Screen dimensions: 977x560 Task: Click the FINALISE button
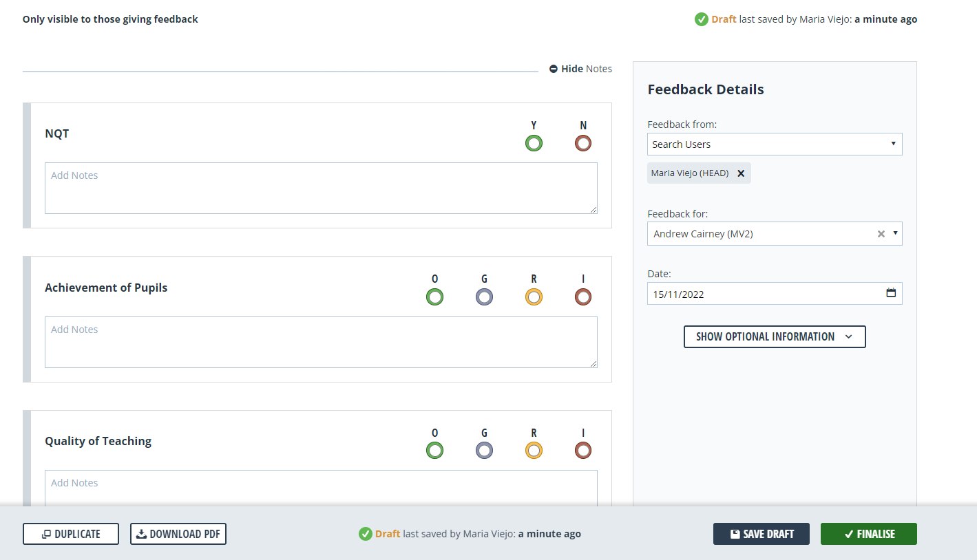coord(868,533)
